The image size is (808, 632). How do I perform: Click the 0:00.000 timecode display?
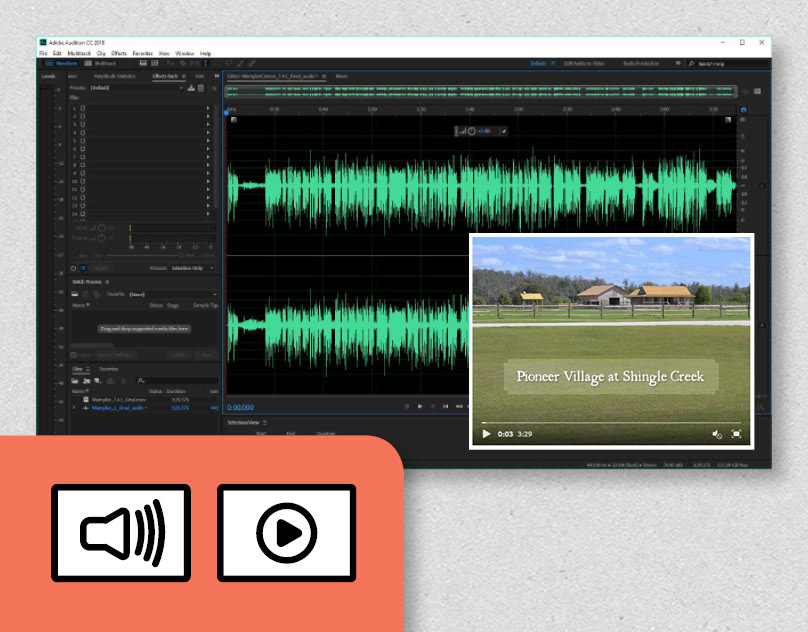(x=241, y=407)
